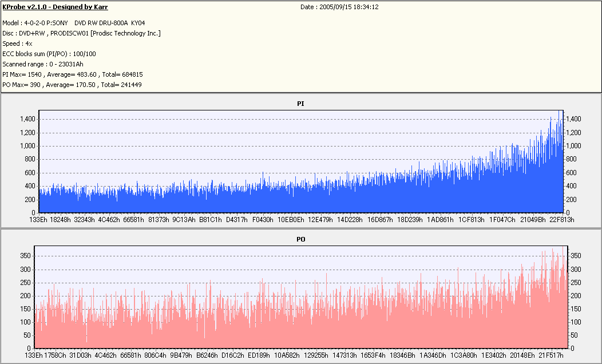
Task: Click 1653F4h on PO chart x-axis
Action: pos(373,355)
